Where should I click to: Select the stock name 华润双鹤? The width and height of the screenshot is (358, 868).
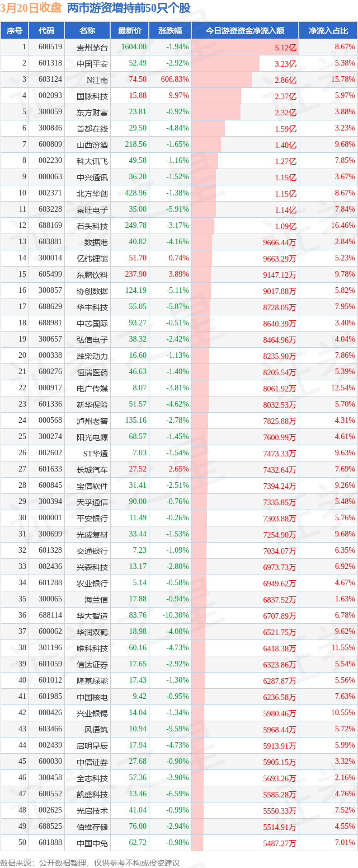pos(93,632)
